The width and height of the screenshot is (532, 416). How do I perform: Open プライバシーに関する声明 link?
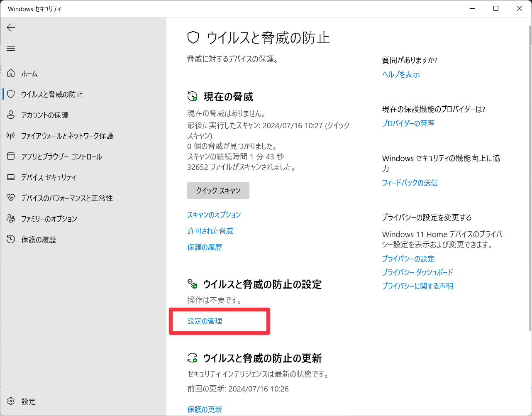[417, 286]
